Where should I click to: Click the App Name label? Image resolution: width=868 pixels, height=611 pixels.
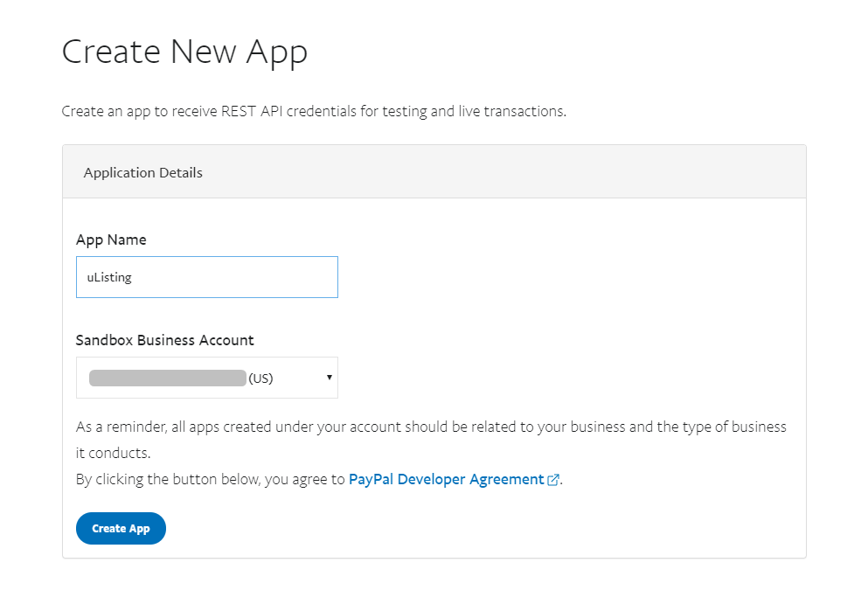(x=111, y=240)
